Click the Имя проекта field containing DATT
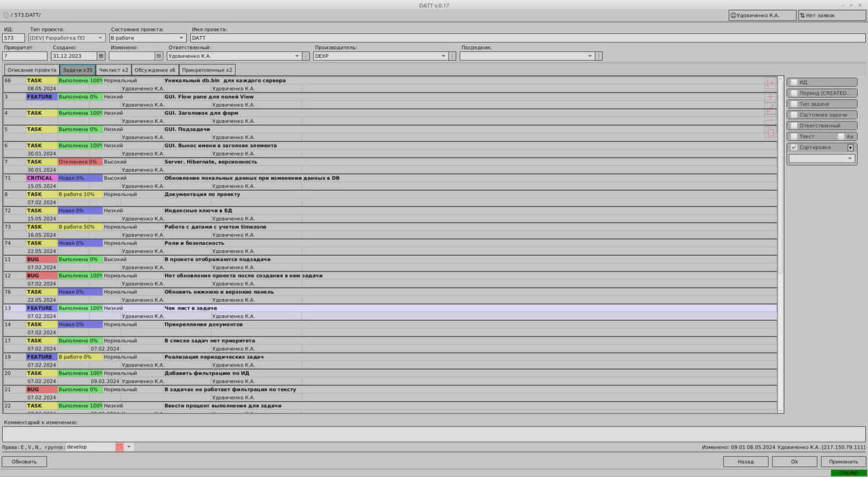Screen dimensions: 868x477 coord(528,38)
